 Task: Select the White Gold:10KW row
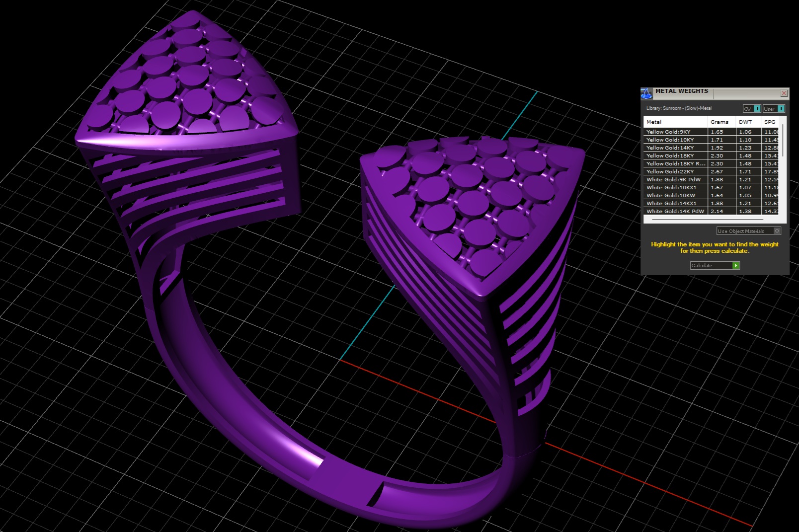tap(675, 196)
